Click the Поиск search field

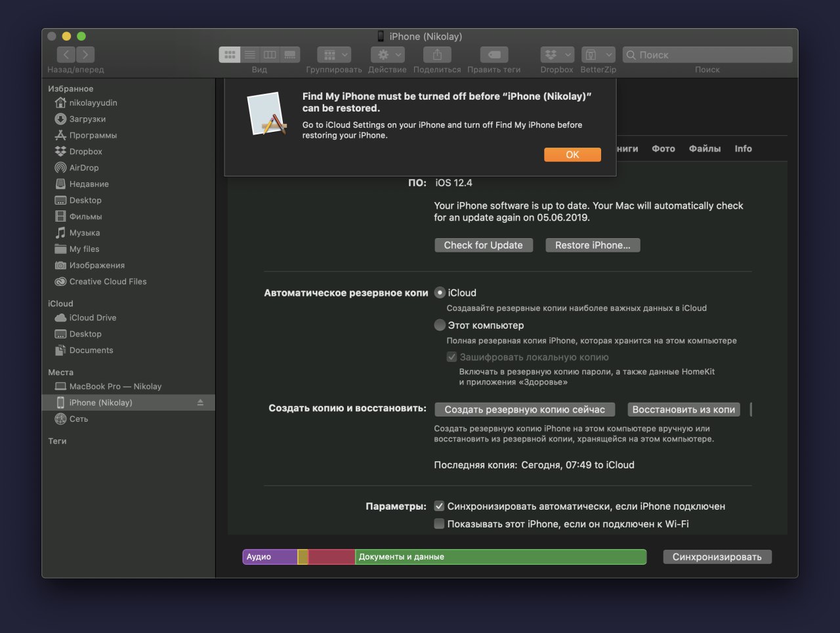(x=707, y=54)
